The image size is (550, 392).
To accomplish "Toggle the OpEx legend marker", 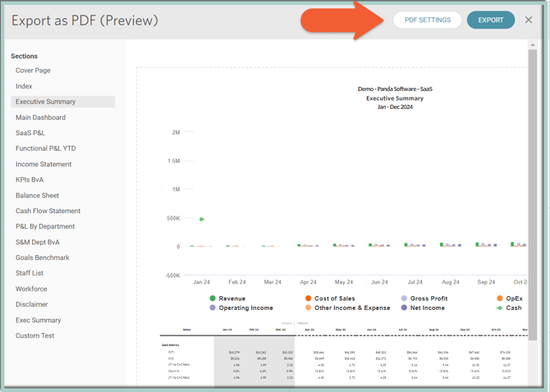I will (500, 299).
